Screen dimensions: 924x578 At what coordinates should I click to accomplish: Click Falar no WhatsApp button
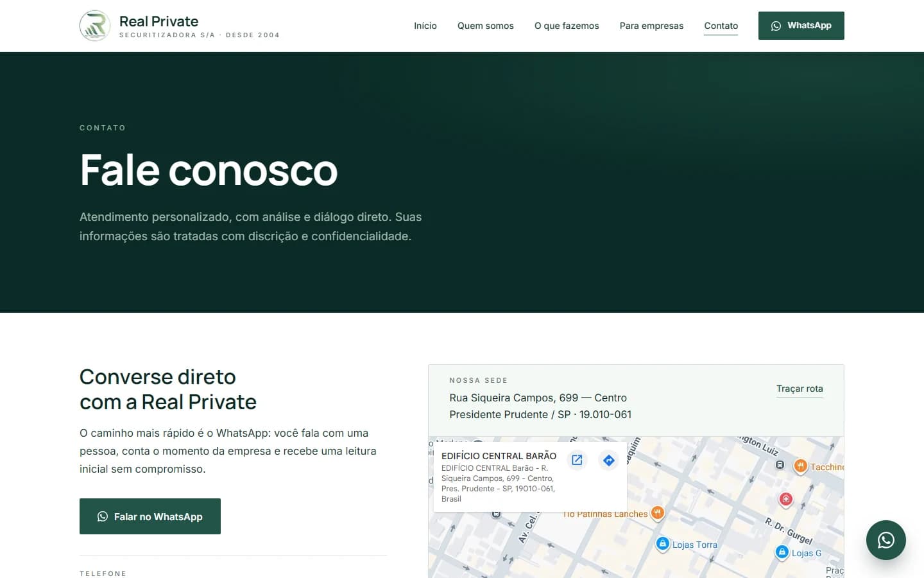150,516
